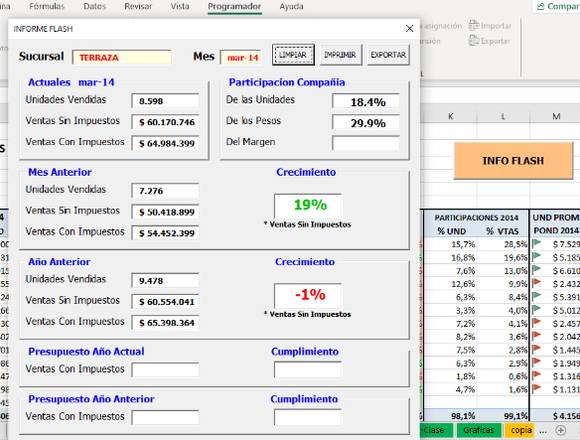Viewport: 580px width, 440px height.
Task: Show more sheet tabs via the ellipsis
Action: coord(543,430)
